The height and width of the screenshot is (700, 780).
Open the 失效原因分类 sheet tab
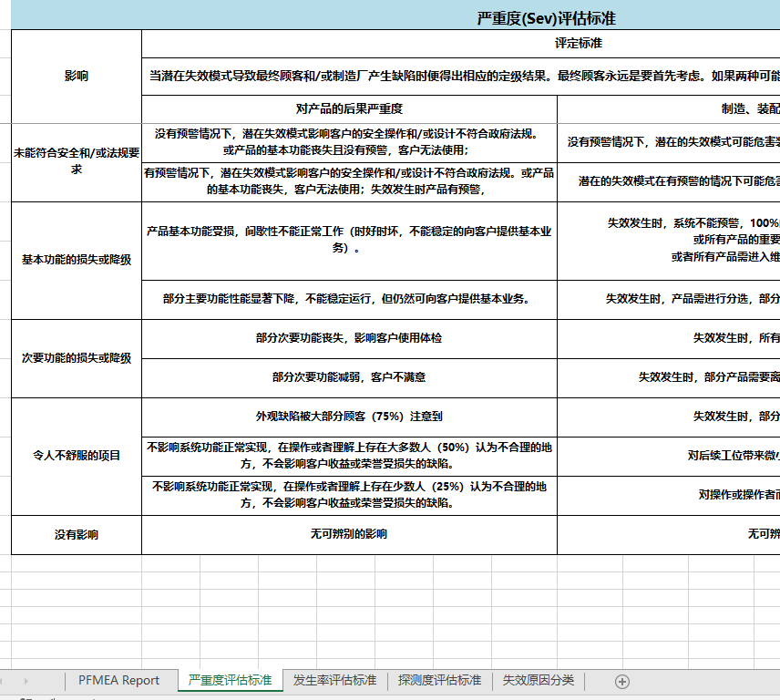point(539,680)
